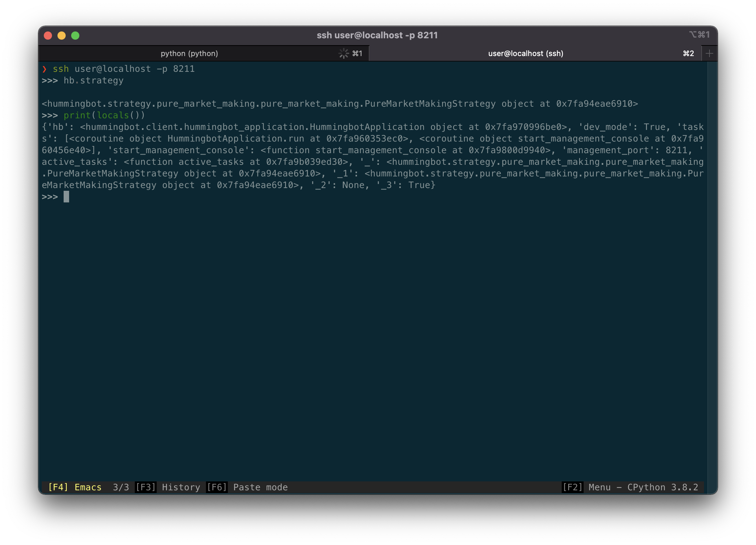Switch to the python (python) tab

pyautogui.click(x=190, y=53)
